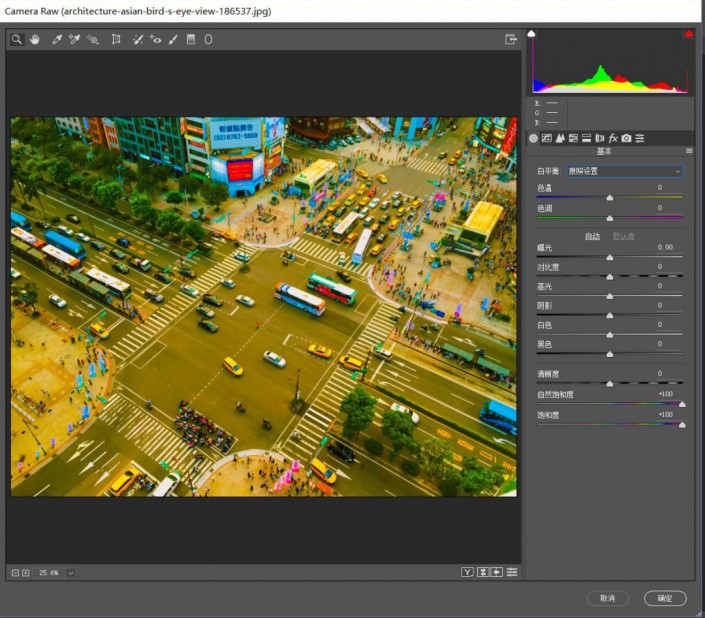Open the Detail panel tab (mountains icon)

pos(560,138)
